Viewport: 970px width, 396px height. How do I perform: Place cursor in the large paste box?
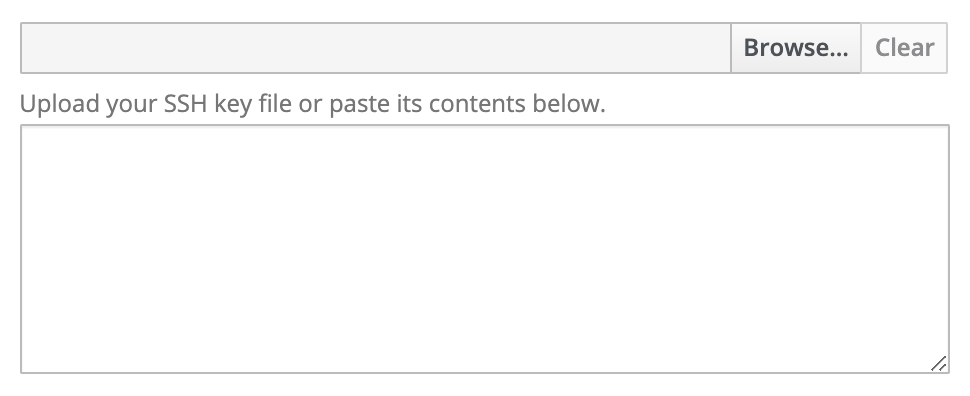[x=485, y=249]
